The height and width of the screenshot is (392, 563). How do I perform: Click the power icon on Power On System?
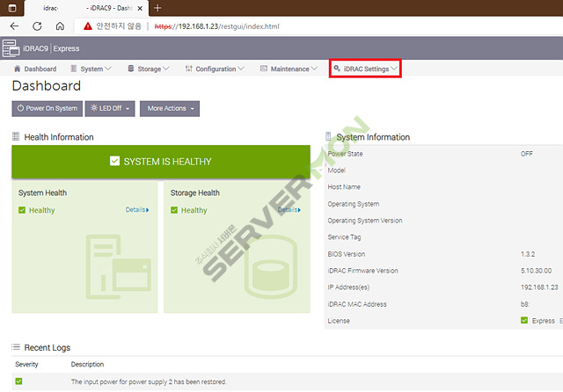click(x=20, y=108)
